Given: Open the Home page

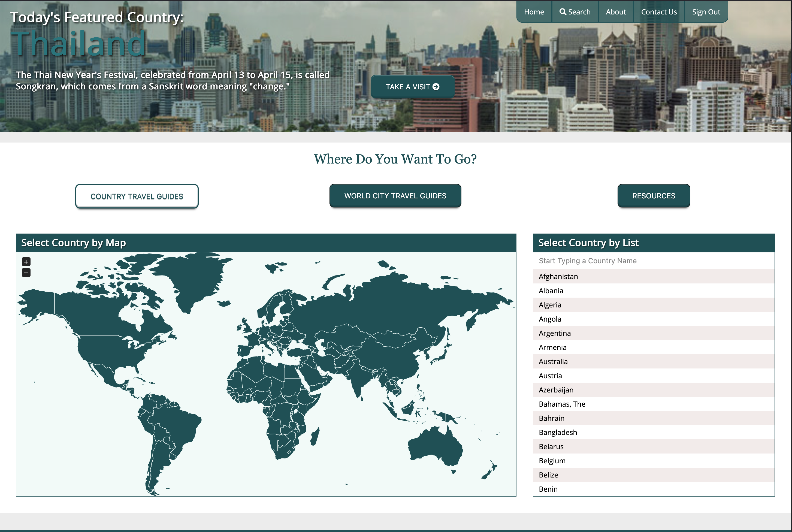Looking at the screenshot, I should tap(534, 12).
